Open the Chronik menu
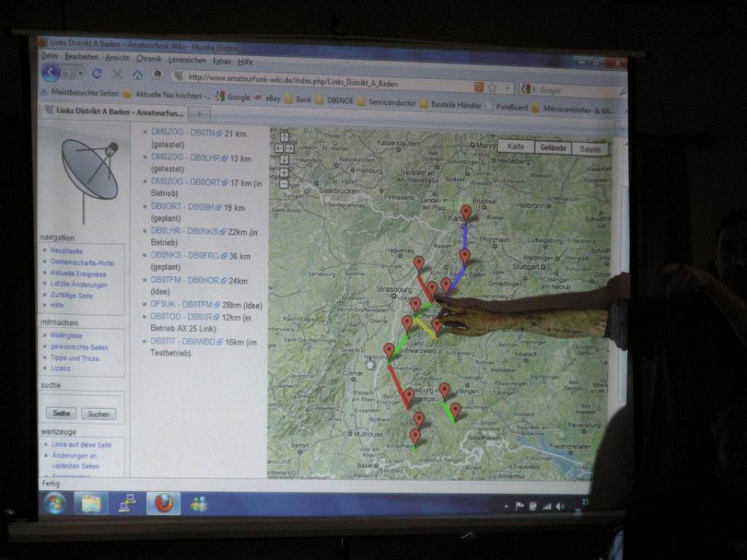The height and width of the screenshot is (560, 747). pos(149,58)
